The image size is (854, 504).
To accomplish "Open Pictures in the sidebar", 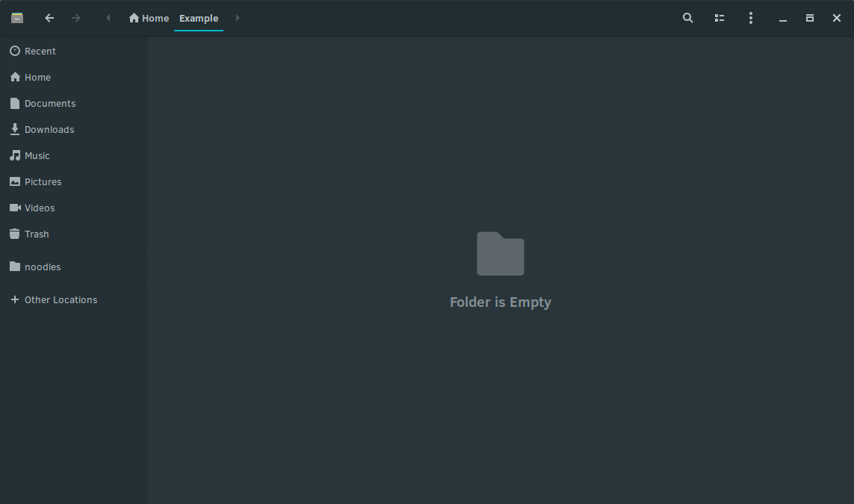I will (x=73, y=181).
